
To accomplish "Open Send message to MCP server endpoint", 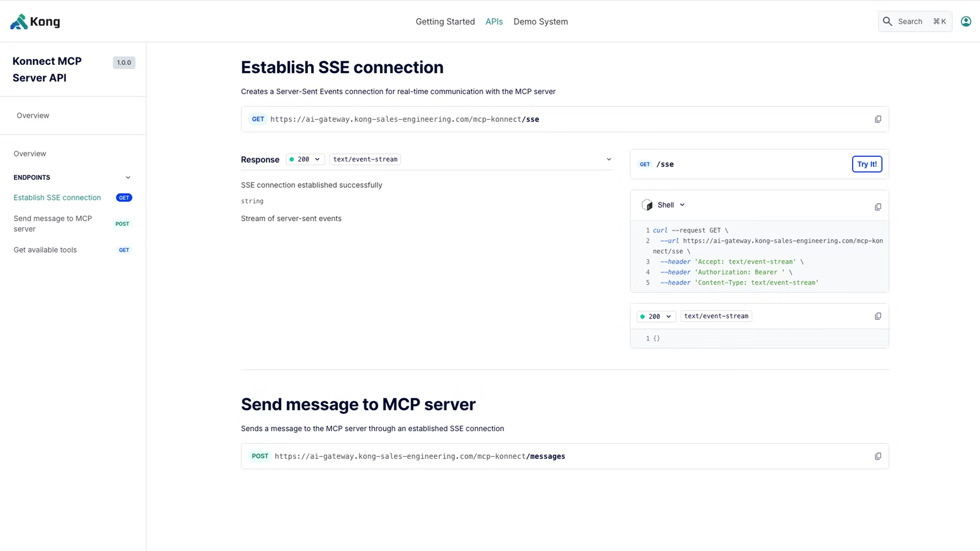I will pyautogui.click(x=53, y=223).
